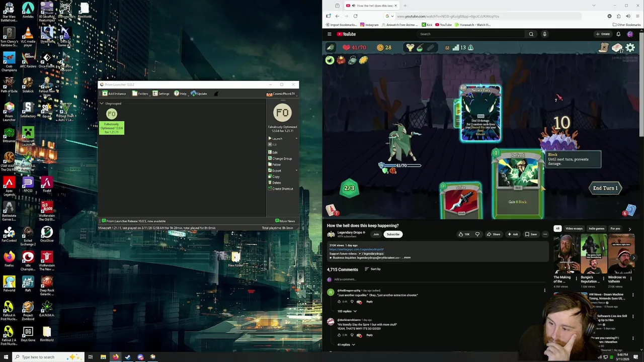Click YouTube search magnifier button

coord(531,34)
